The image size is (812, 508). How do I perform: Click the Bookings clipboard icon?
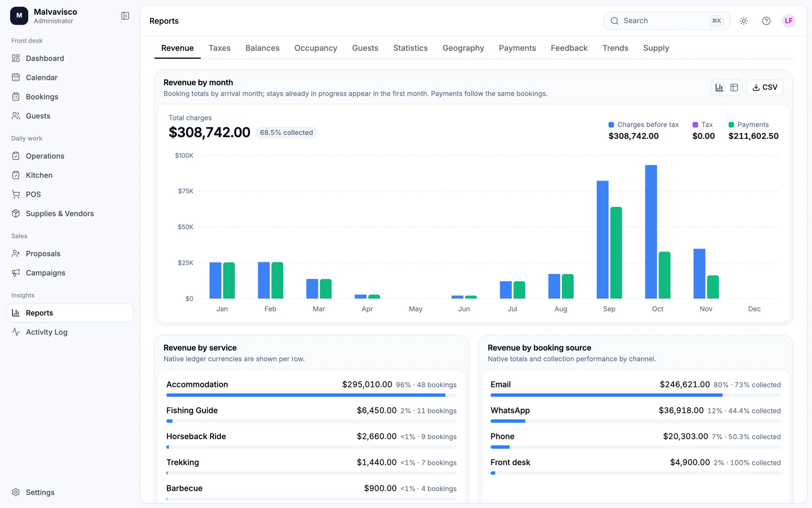16,97
